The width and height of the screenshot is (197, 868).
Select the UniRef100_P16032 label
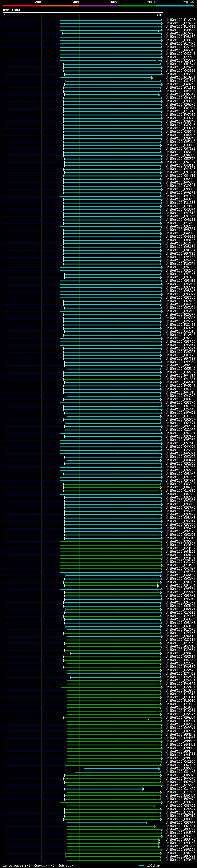[180, 223]
